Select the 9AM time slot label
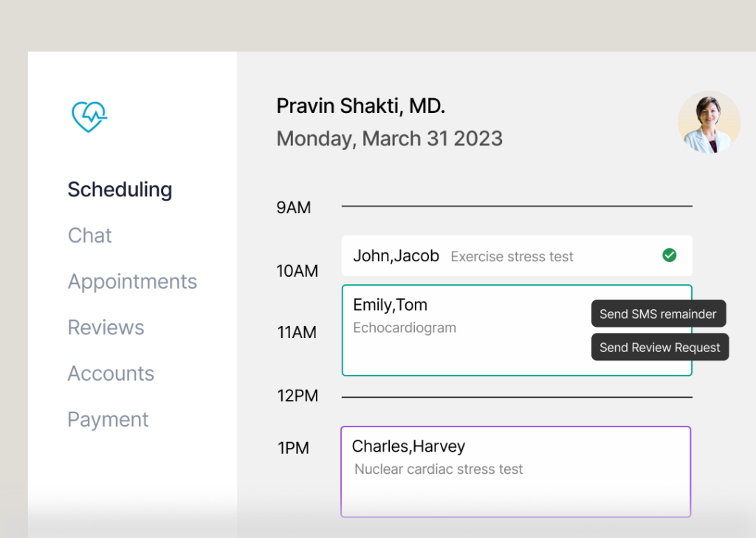Screen dimensions: 756x538 click(x=293, y=207)
